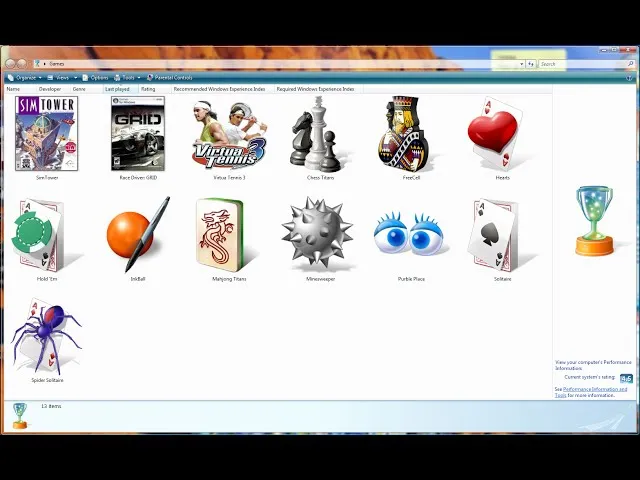This screenshot has height=480, width=640.
Task: Expand the address bar history dropdown
Action: click(521, 64)
